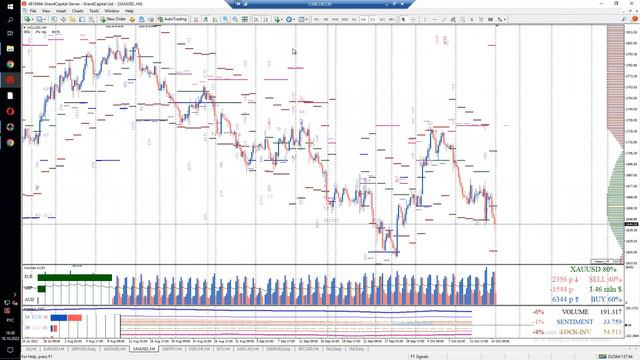The width and height of the screenshot is (640, 360).
Task: Select the text tool
Action: click(x=472, y=19)
